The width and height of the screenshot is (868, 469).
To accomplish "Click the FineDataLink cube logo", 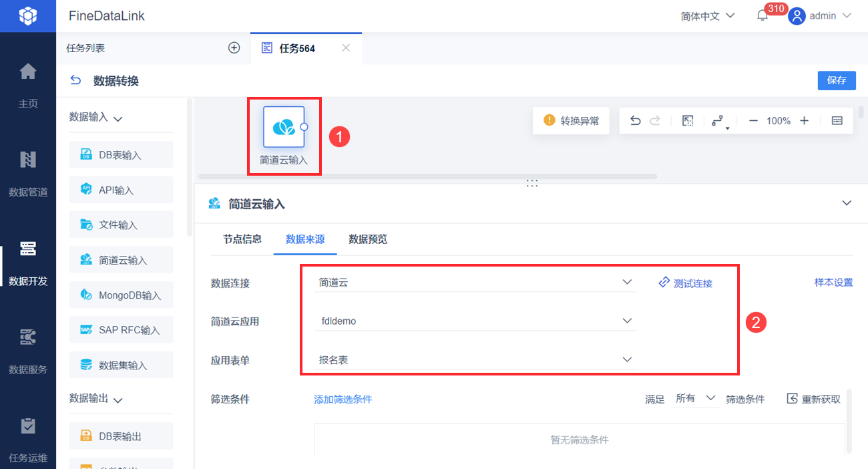I will tap(28, 15).
